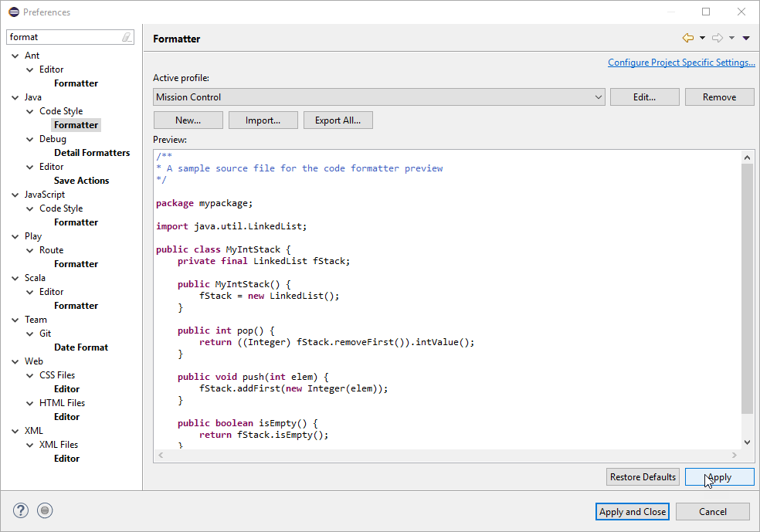Collapse the XML Files node chevron
760x532 pixels.
[x=29, y=445]
